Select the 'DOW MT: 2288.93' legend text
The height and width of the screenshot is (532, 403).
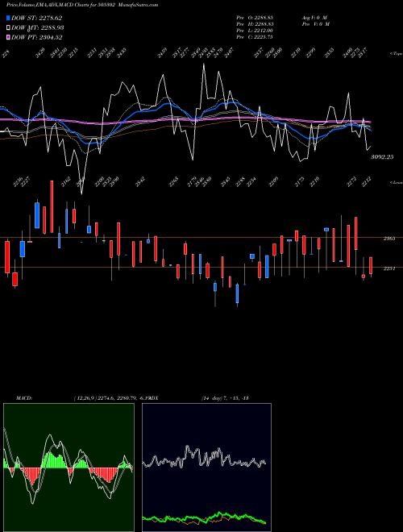click(38, 27)
